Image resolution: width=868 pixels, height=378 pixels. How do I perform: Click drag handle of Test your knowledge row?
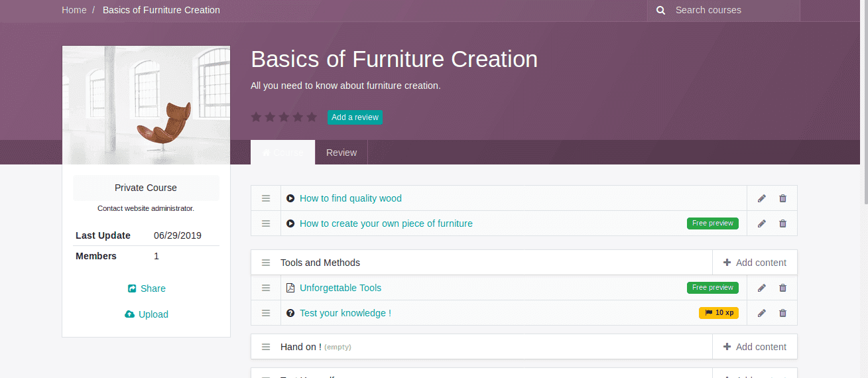pos(266,313)
